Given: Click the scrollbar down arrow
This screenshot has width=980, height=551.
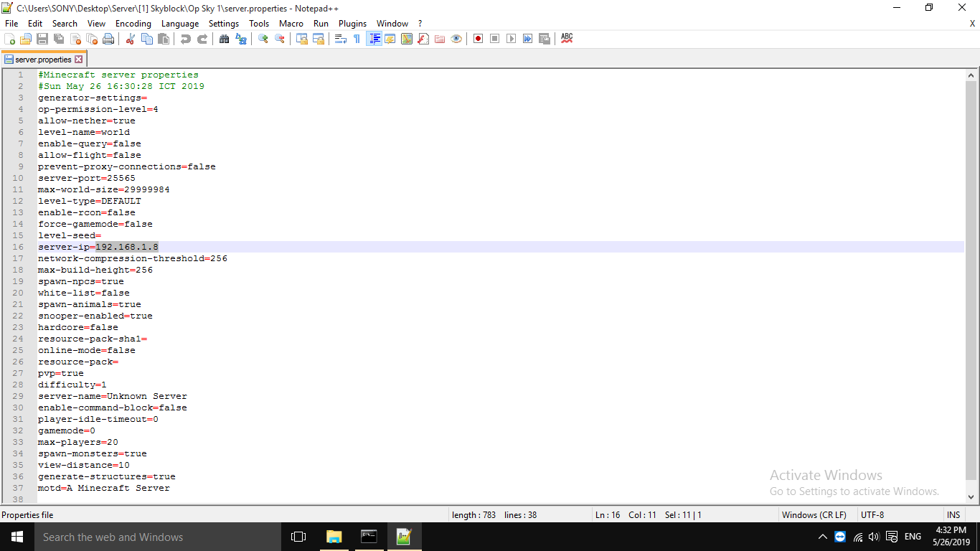Looking at the screenshot, I should tap(971, 496).
